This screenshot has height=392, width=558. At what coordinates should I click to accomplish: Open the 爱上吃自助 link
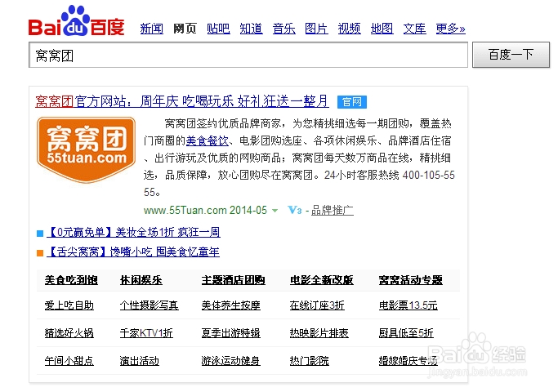69,305
